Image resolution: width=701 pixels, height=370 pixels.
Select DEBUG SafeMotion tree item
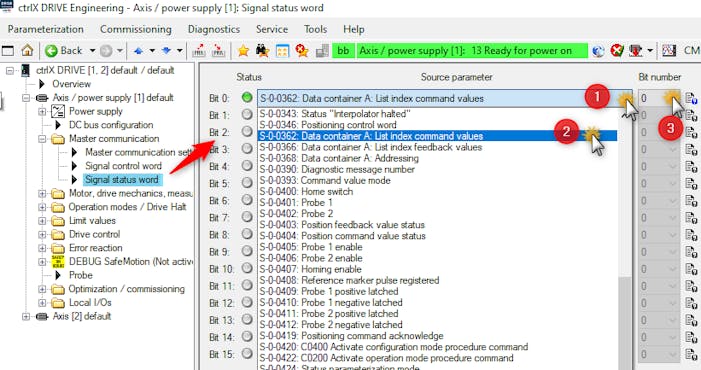[x=131, y=261]
